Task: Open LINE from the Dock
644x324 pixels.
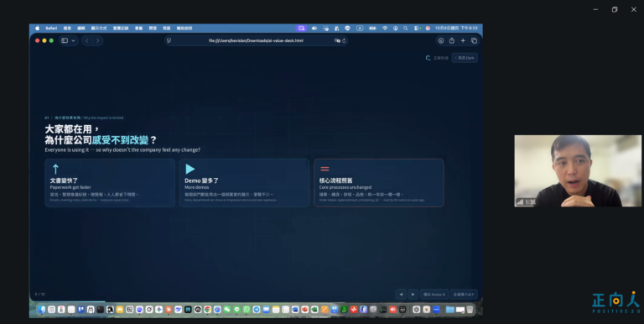Action: [237, 309]
